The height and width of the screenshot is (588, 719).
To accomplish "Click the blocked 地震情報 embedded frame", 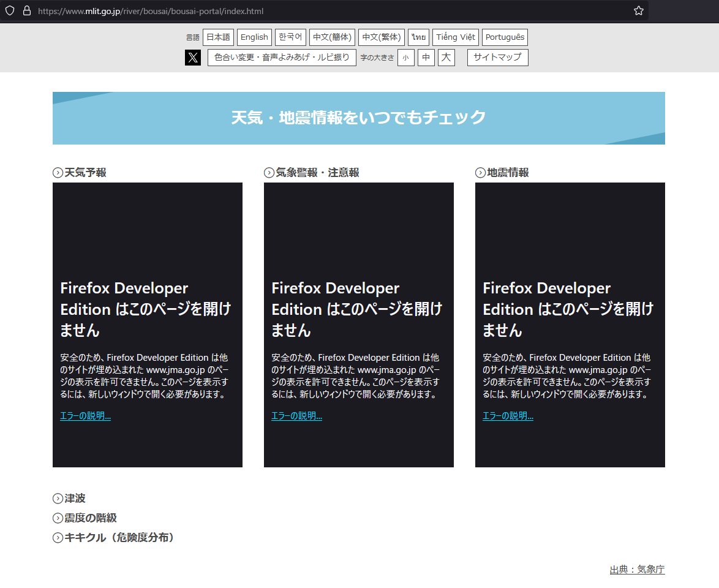I will 570,325.
